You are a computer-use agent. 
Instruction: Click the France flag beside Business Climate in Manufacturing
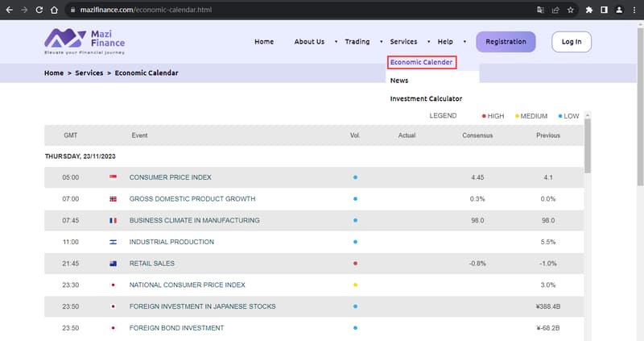pos(113,220)
